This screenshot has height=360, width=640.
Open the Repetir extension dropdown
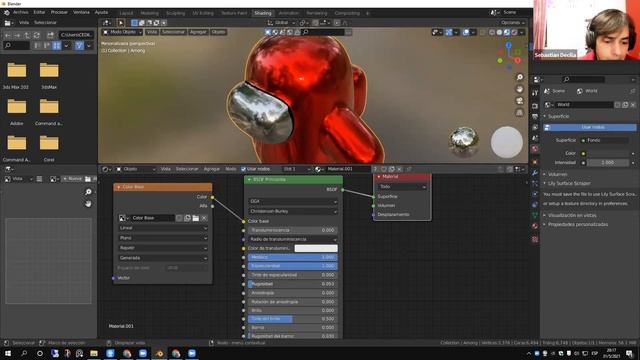coord(163,248)
